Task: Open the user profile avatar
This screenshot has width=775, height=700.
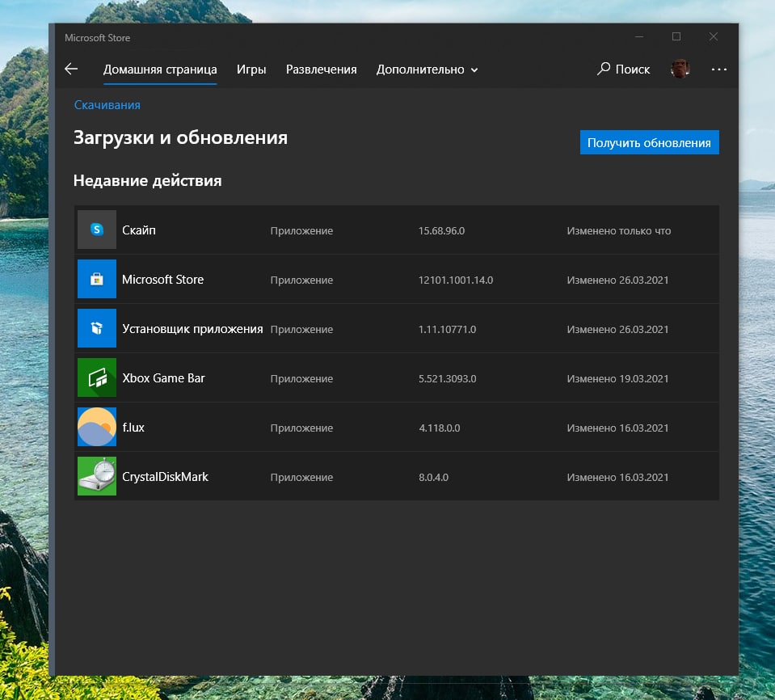Action: pos(680,69)
